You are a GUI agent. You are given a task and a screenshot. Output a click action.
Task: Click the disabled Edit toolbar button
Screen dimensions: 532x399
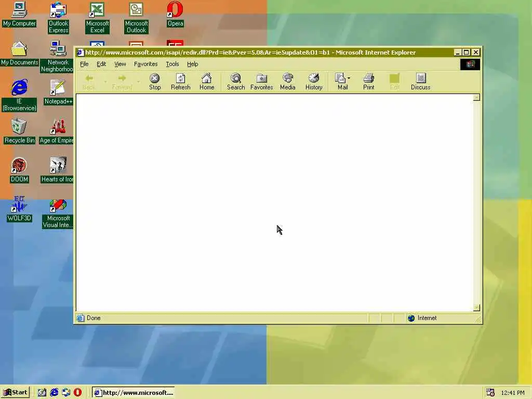pos(395,82)
